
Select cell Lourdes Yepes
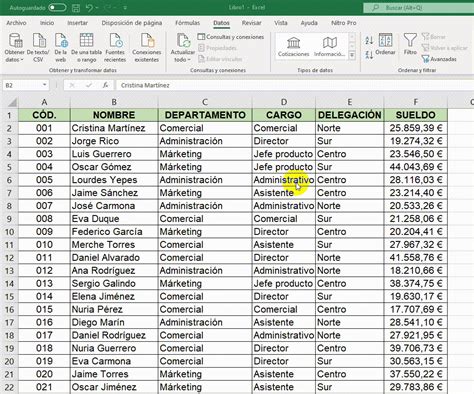coord(114,180)
